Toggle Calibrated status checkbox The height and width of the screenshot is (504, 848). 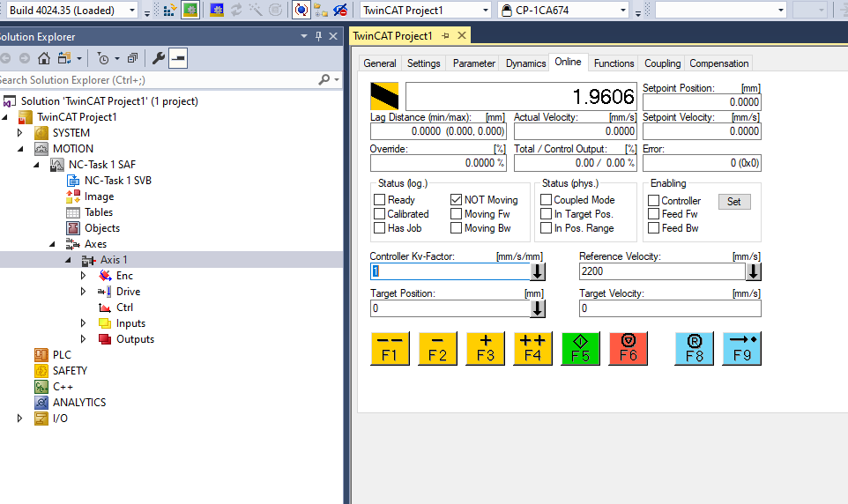tap(379, 214)
